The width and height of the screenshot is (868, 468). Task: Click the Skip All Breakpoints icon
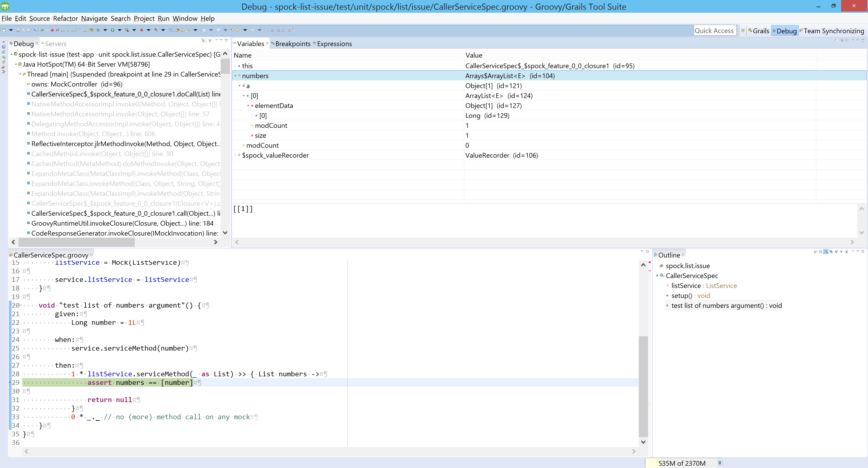click(35, 30)
